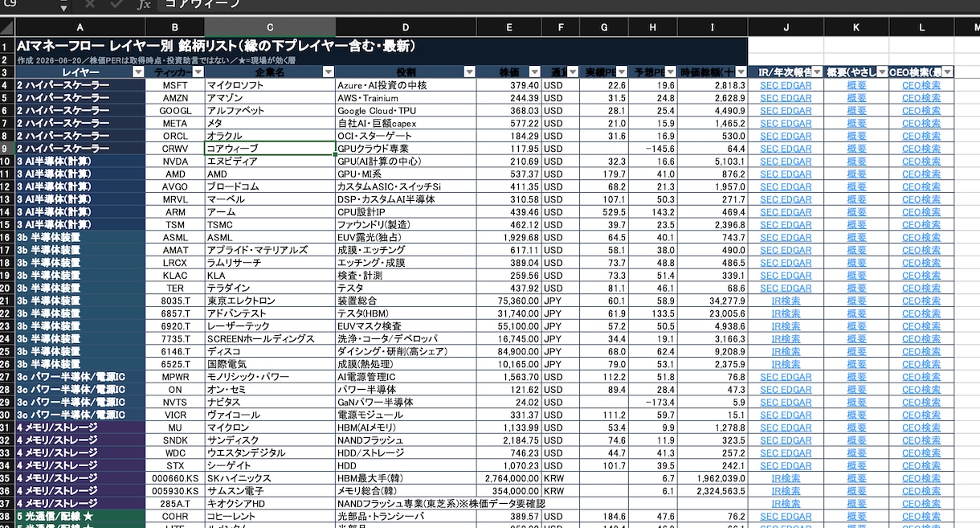Screen dimensions: 980x528
Task: Select the cell ブロードコム
Action: tap(270, 187)
